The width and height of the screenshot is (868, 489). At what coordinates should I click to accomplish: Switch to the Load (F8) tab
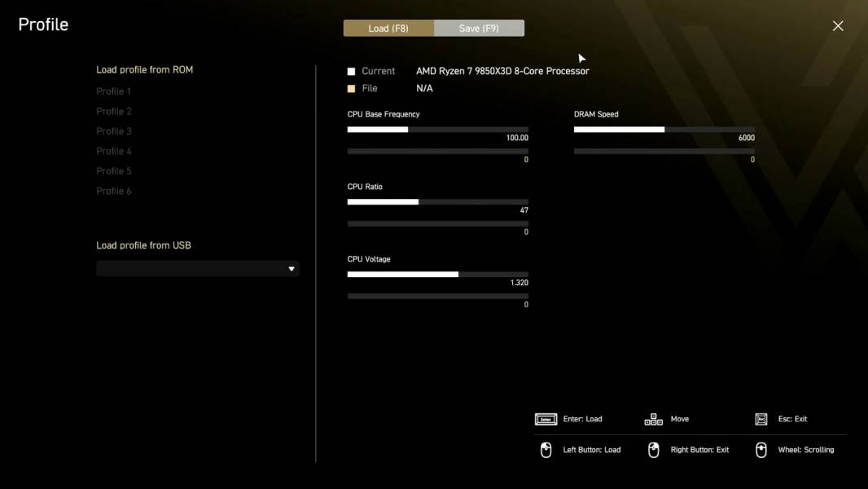coord(388,29)
